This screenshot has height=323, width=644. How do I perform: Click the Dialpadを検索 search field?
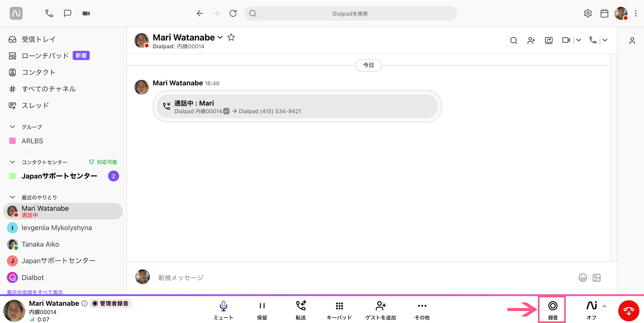[351, 14]
